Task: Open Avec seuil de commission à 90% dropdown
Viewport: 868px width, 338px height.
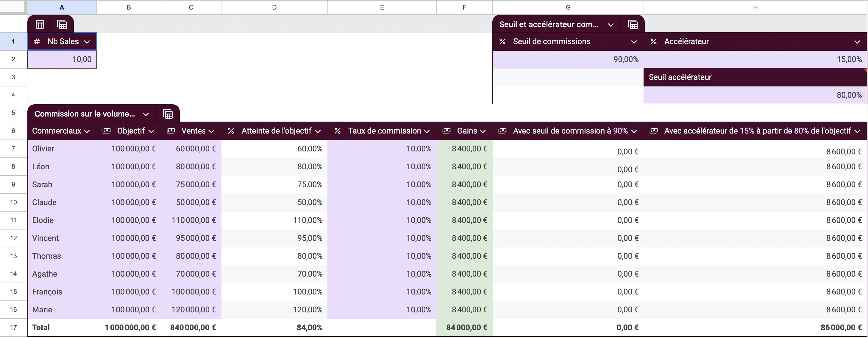Action: (x=634, y=131)
